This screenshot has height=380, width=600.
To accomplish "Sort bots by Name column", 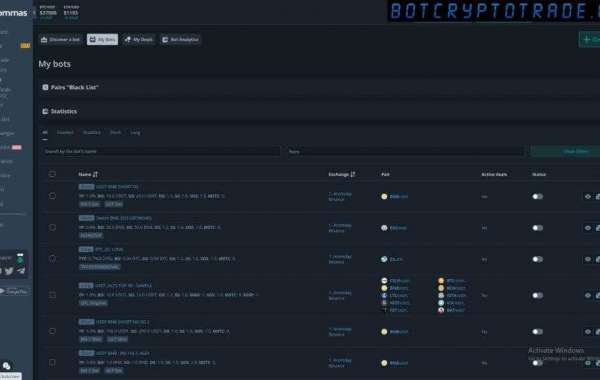I will coord(88,174).
